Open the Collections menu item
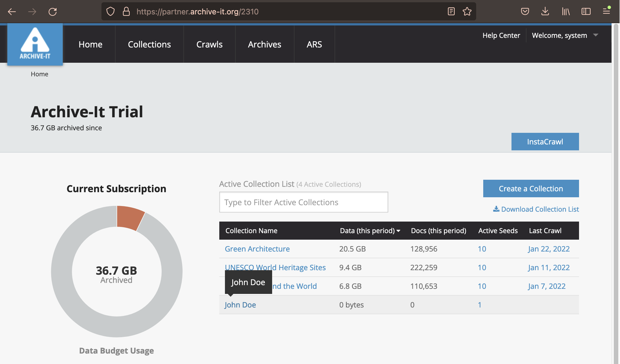The image size is (620, 364). [149, 44]
